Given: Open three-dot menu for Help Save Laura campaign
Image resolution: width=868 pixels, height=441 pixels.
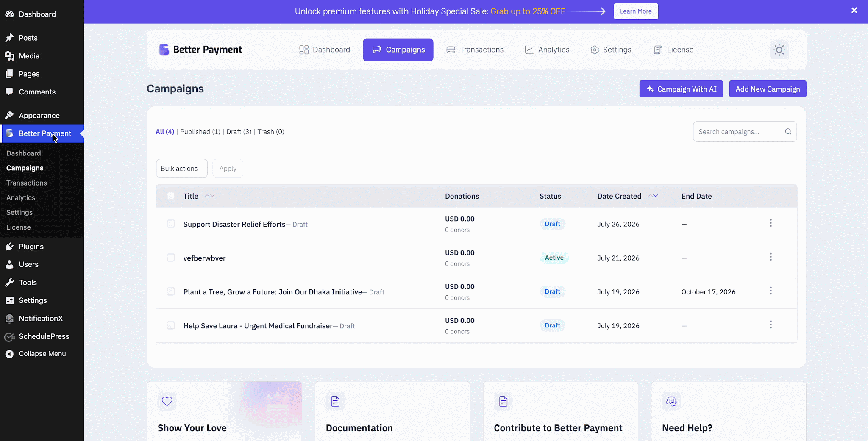Looking at the screenshot, I should coord(771,325).
